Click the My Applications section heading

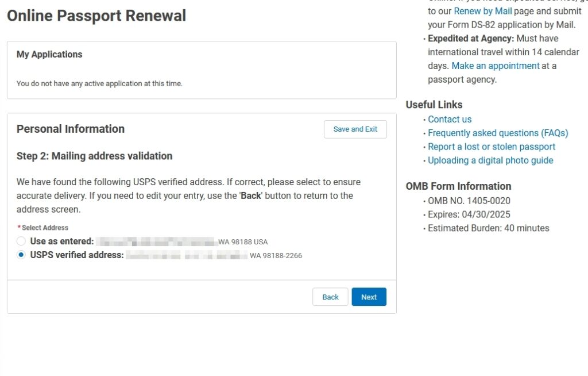point(49,55)
